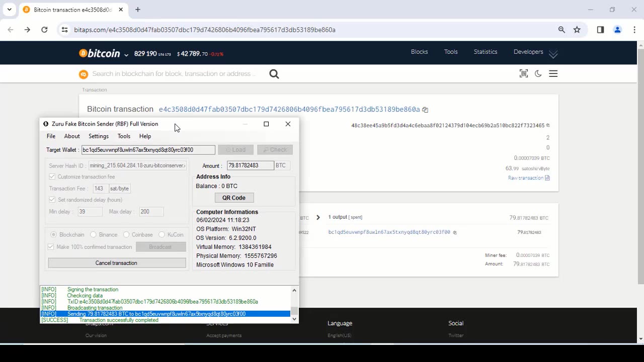Open the site information icon in address bar
This screenshot has width=644, height=362.
coord(64,30)
